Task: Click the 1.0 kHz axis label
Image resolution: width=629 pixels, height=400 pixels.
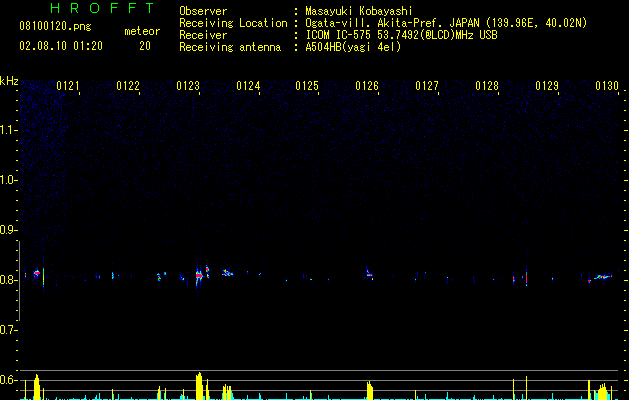Action: [8, 180]
